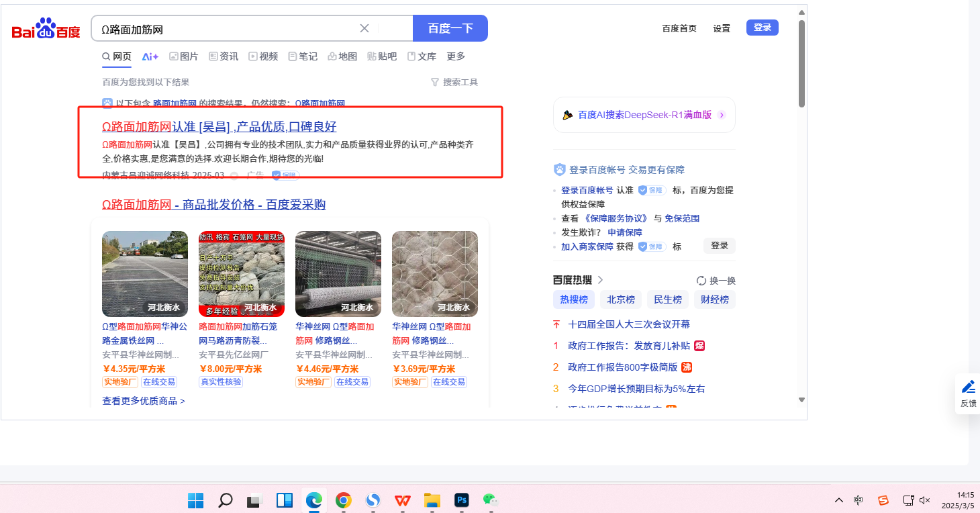Open the Windows Start menu
This screenshot has width=980, height=513.
(196, 500)
